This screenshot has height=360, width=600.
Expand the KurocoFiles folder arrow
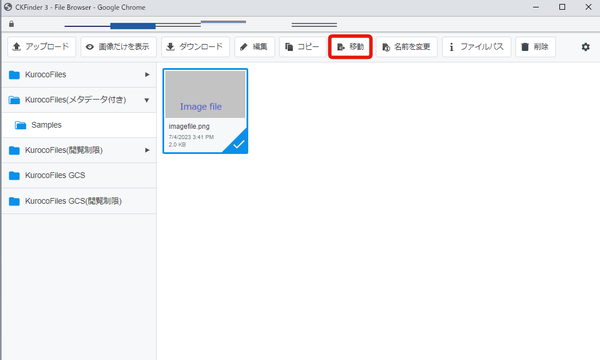(147, 75)
